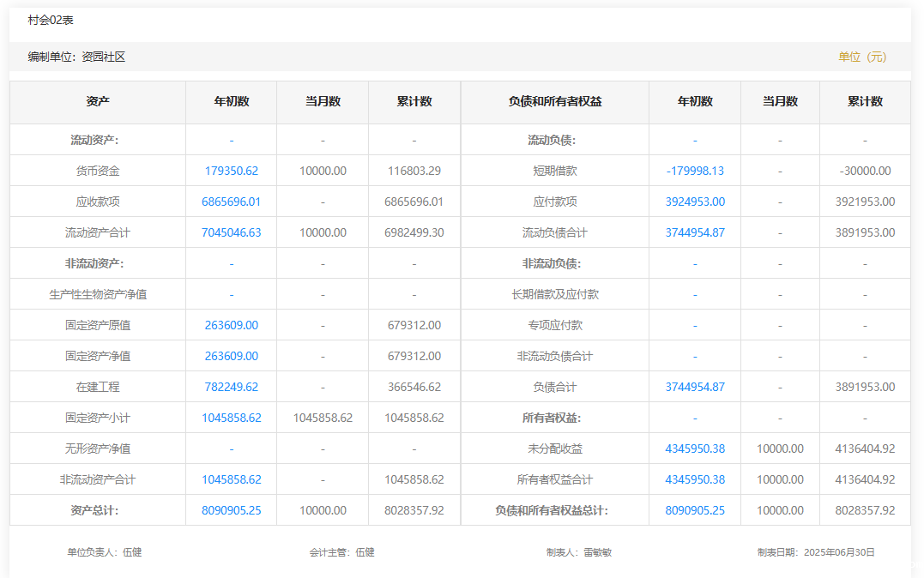Viewport: 924px width, 578px height.
Task: Open 负债合计 opening balance link
Action: 694,387
